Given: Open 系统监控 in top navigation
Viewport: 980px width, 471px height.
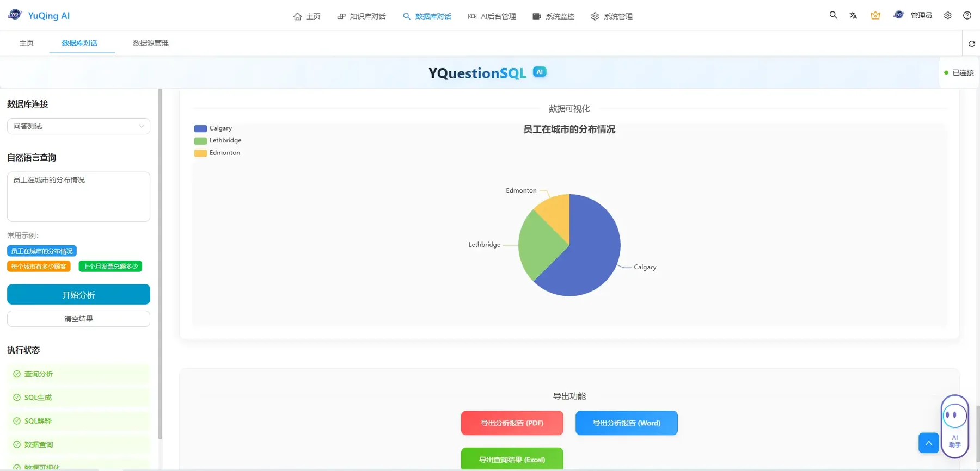Looking at the screenshot, I should pyautogui.click(x=554, y=16).
